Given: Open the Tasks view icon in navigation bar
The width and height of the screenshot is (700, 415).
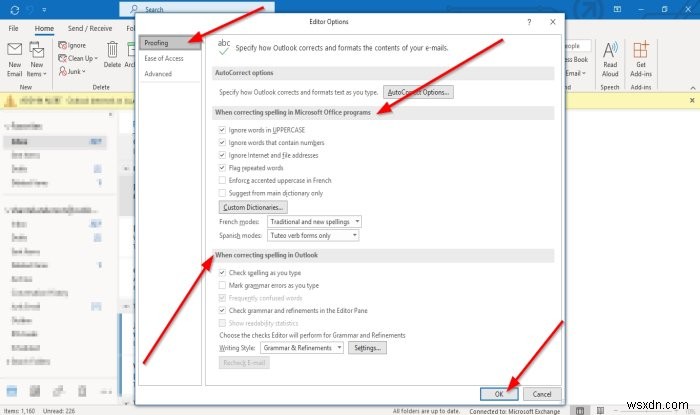Looking at the screenshot, I should pyautogui.click(x=82, y=391).
